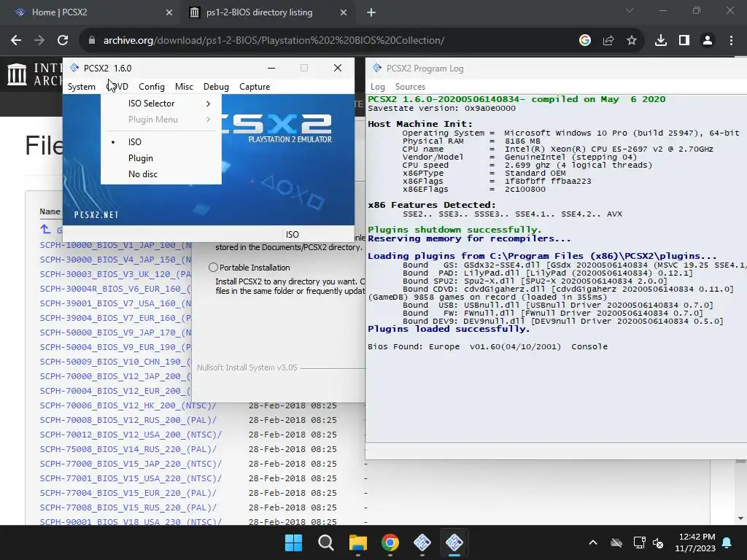Viewport: 747px width, 560px height.
Task: Open Debug menu in PCSX2
Action: pyautogui.click(x=216, y=87)
